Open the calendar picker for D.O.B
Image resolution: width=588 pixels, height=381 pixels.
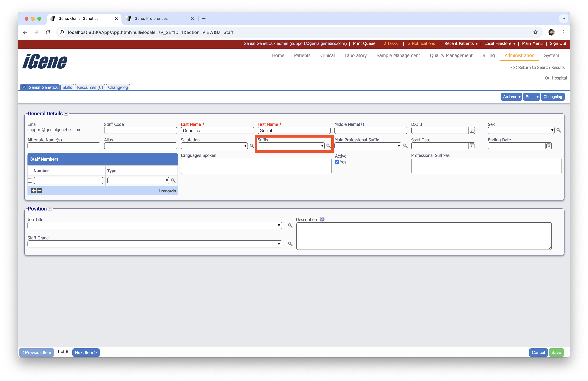tap(472, 130)
